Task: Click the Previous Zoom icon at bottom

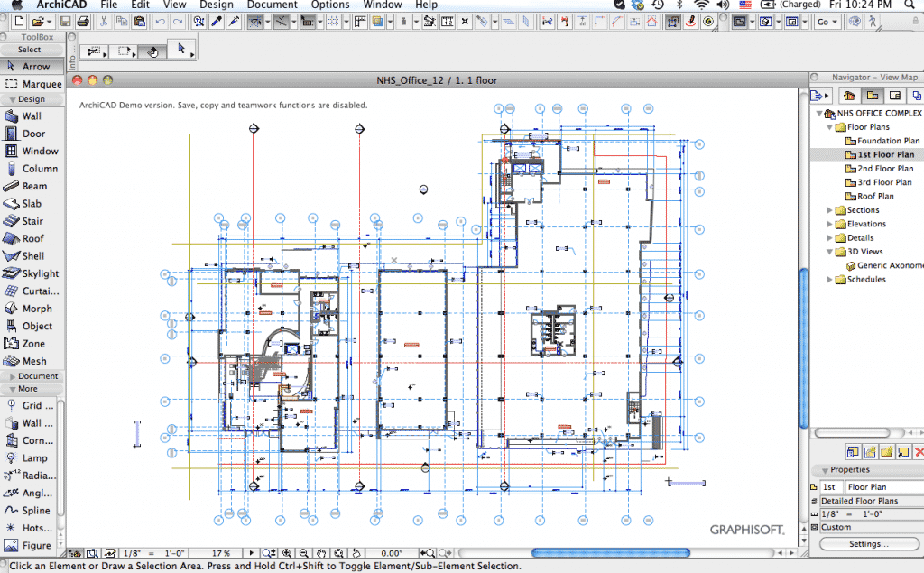Action: 427,553
